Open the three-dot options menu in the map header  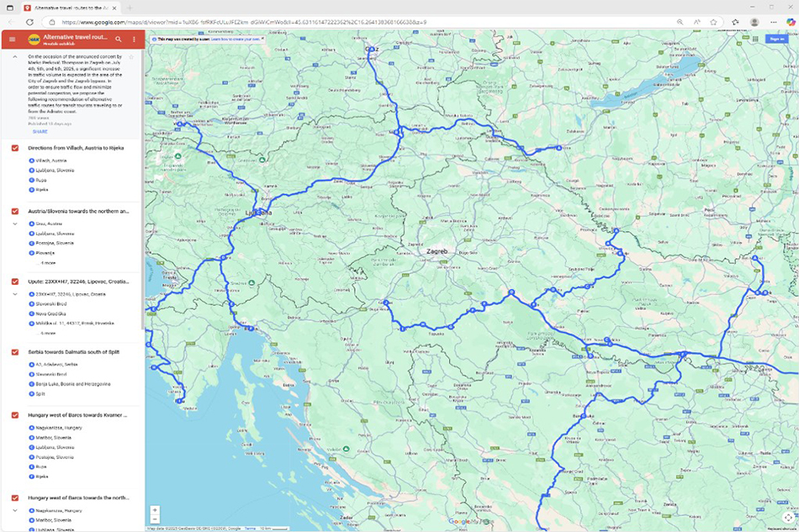tap(134, 40)
